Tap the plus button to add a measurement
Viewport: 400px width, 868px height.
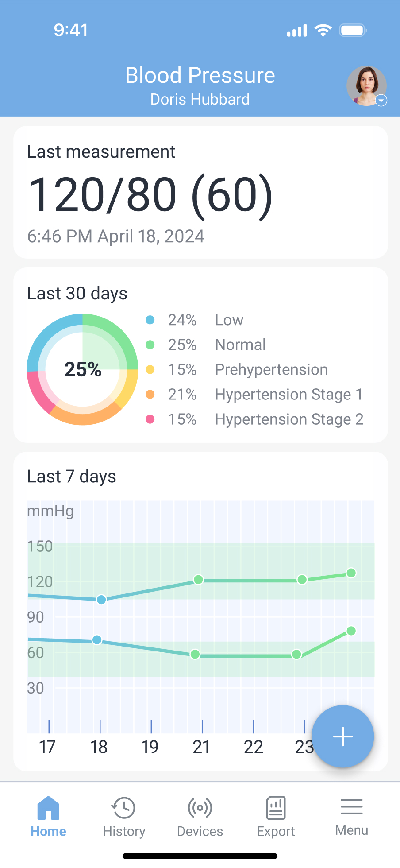(x=343, y=736)
